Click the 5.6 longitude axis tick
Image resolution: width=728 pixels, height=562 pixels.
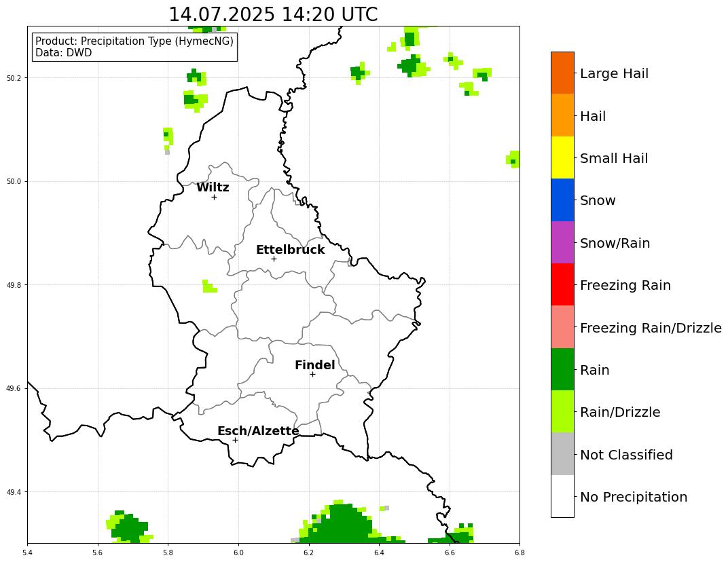pyautogui.click(x=98, y=552)
